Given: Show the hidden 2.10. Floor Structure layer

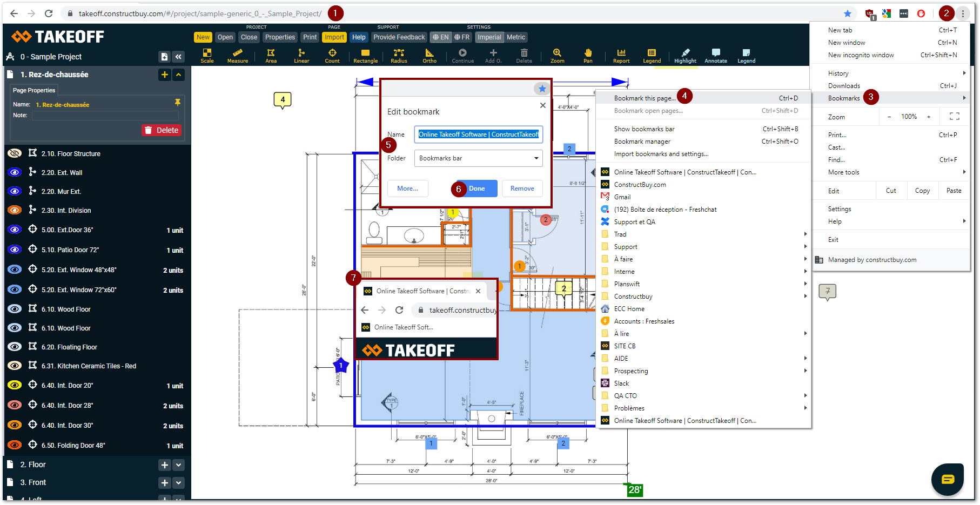Looking at the screenshot, I should point(15,153).
